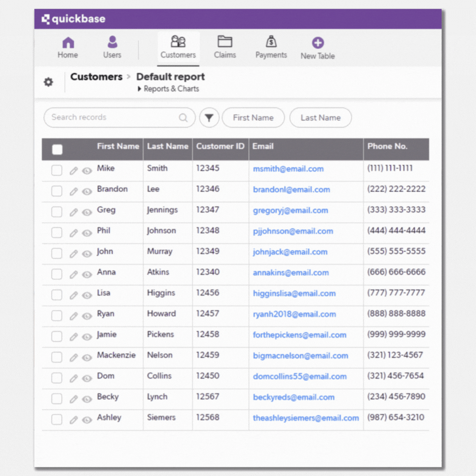Open msmith@email.com email link
Screen dimensions: 476x476
pyautogui.click(x=288, y=169)
